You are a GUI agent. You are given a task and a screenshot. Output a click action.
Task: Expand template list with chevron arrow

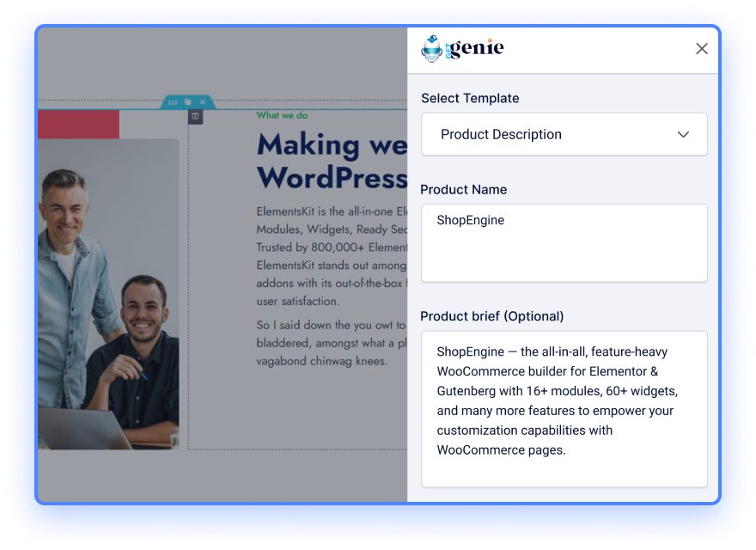click(x=683, y=135)
